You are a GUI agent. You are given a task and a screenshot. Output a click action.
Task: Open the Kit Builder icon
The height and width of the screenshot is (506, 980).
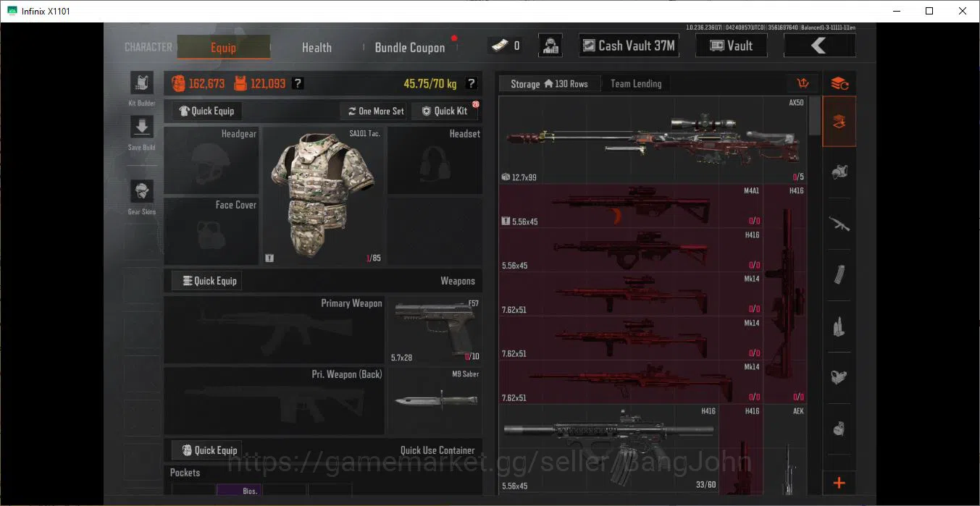point(141,83)
